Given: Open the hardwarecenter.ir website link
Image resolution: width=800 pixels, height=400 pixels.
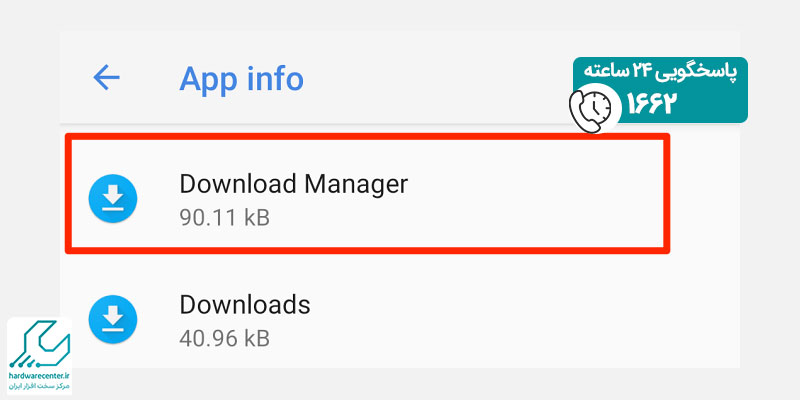Looking at the screenshot, I should [x=39, y=376].
